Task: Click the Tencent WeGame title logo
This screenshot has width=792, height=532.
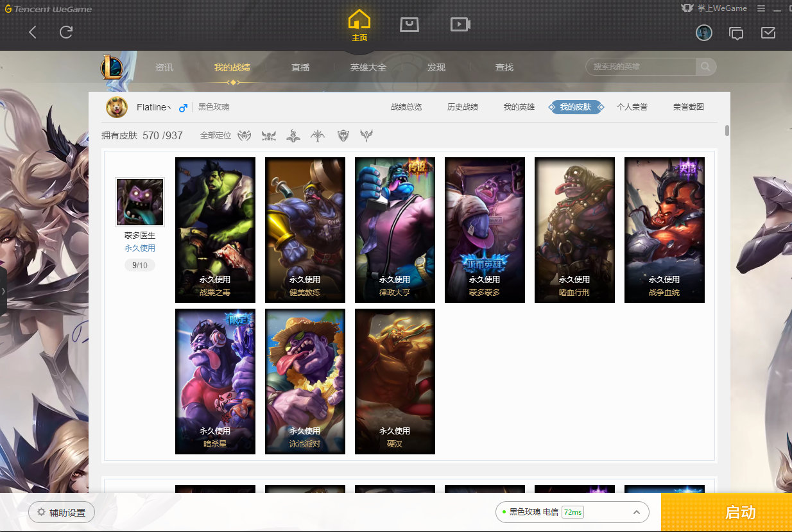Action: coord(48,9)
